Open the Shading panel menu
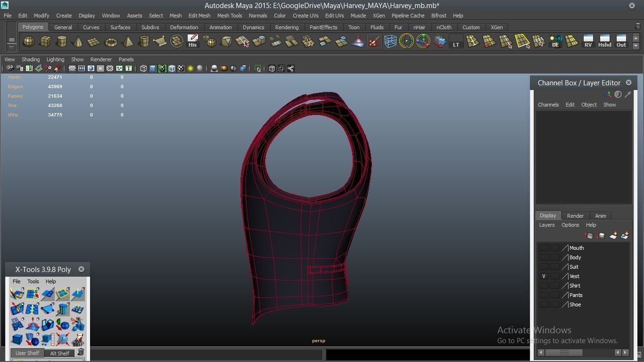The image size is (644, 362). tap(31, 59)
